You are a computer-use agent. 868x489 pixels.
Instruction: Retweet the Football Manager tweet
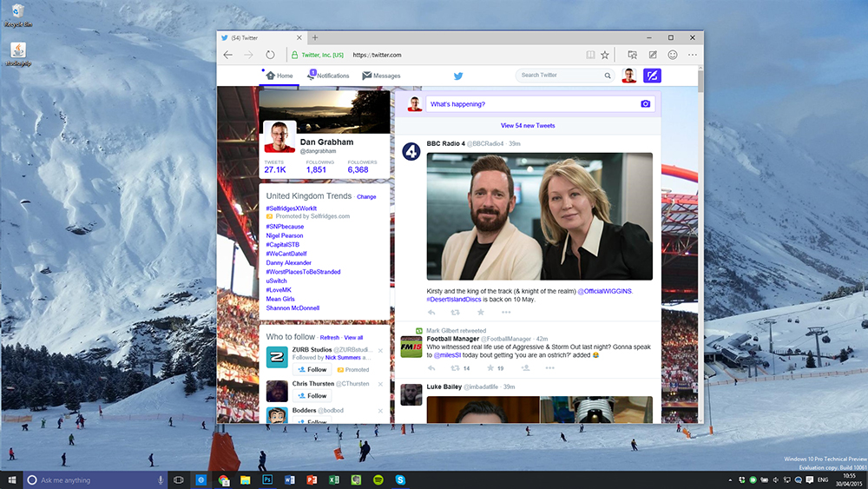[455, 367]
